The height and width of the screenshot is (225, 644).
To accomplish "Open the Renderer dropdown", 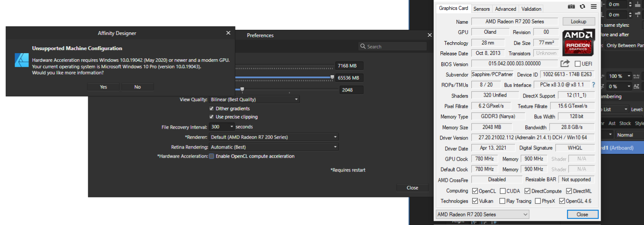I will coord(274,137).
